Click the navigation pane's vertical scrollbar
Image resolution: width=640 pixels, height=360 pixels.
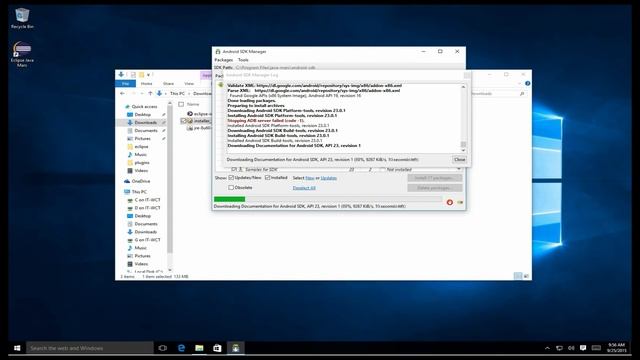pos(170,180)
